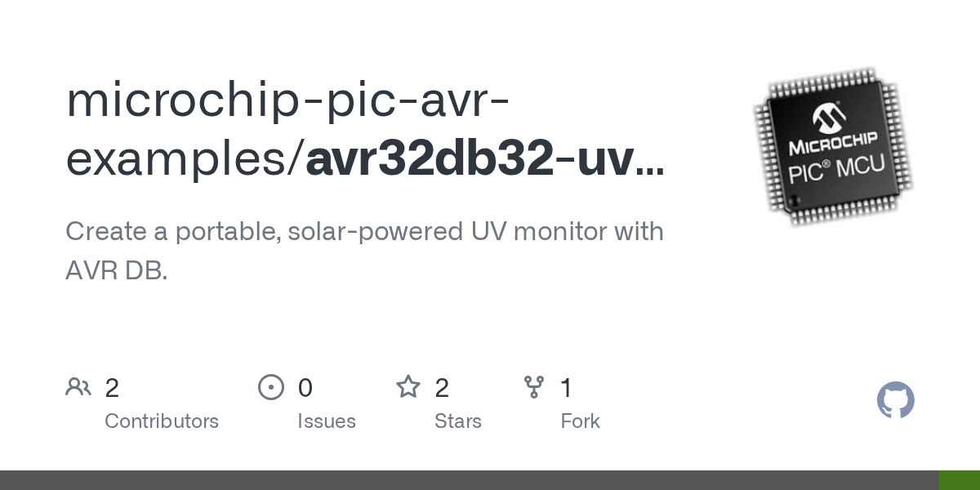Screen dimensions: 980x490
Task: Open the Contributors label link
Action: 162,421
